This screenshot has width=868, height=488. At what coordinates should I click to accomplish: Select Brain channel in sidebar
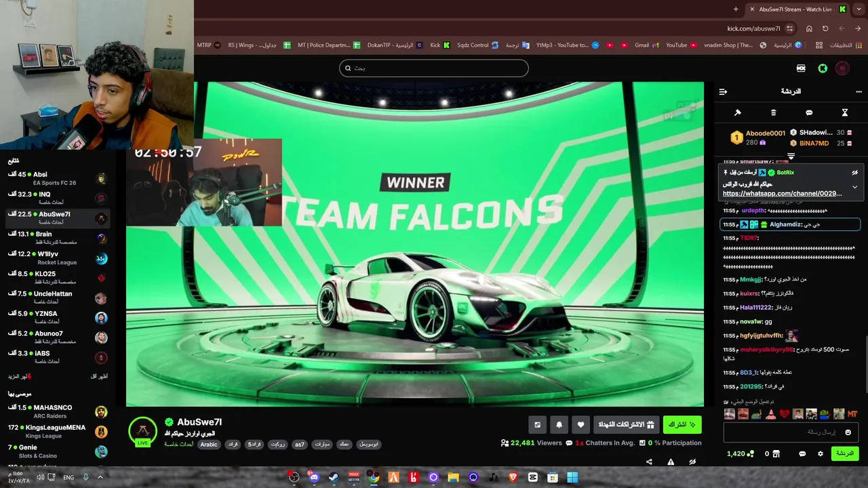(x=58, y=238)
